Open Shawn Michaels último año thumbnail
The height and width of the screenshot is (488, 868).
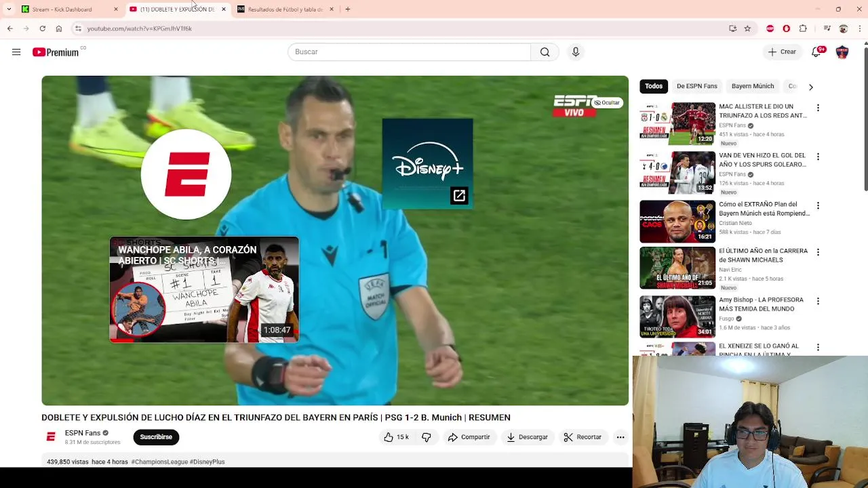click(677, 268)
